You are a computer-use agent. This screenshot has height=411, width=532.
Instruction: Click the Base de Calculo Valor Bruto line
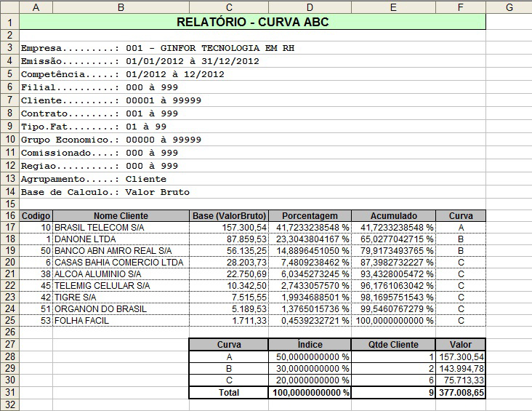[105, 192]
